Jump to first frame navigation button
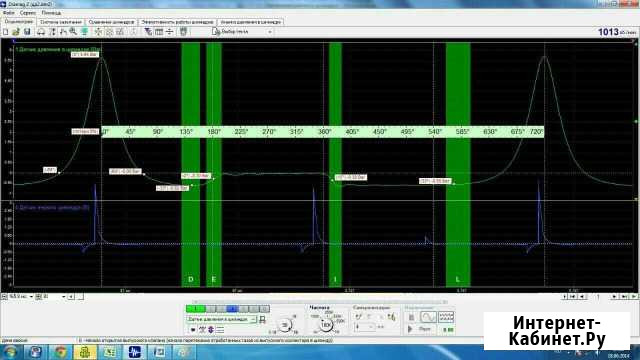The width and height of the screenshot is (640, 360). 573,297
